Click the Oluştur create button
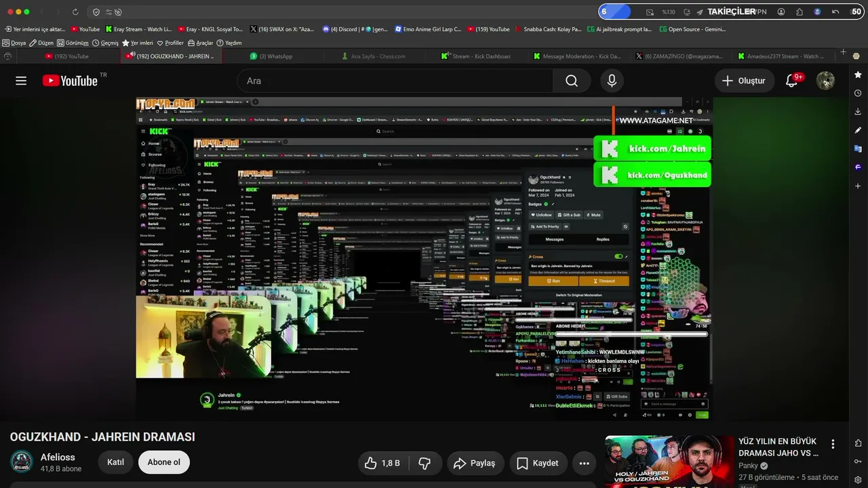The image size is (868, 488). [743, 81]
